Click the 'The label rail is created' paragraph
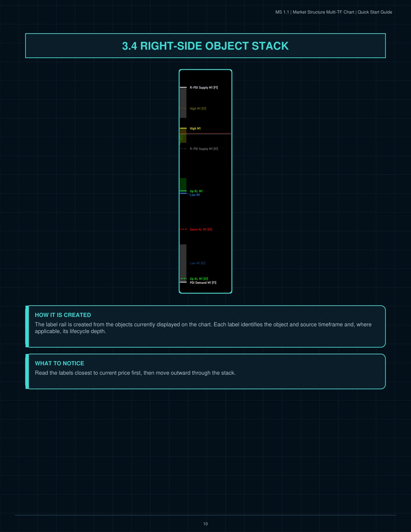The height and width of the screenshot is (532, 411). tap(203, 328)
